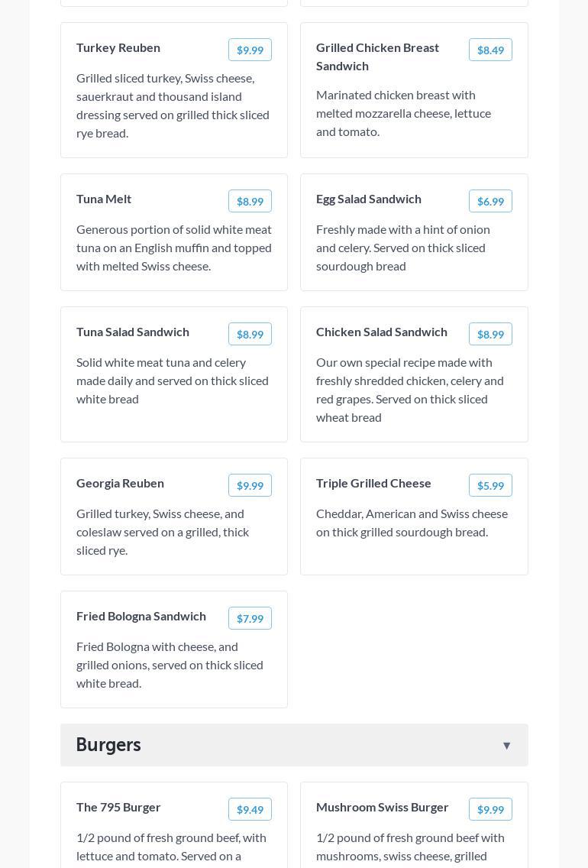This screenshot has width=588, height=868.
Task: Choose the Tuna Melt $8.99 price
Action: pos(250,201)
